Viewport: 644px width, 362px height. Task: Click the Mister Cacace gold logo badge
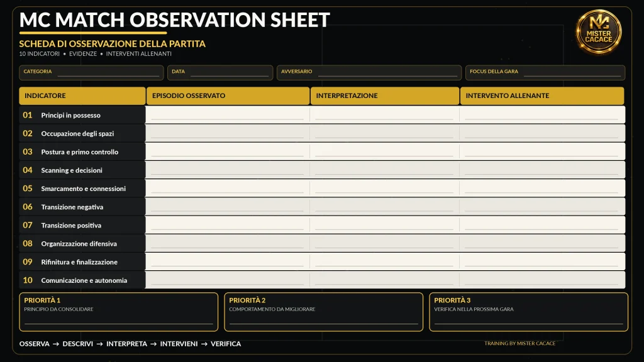[x=599, y=32]
